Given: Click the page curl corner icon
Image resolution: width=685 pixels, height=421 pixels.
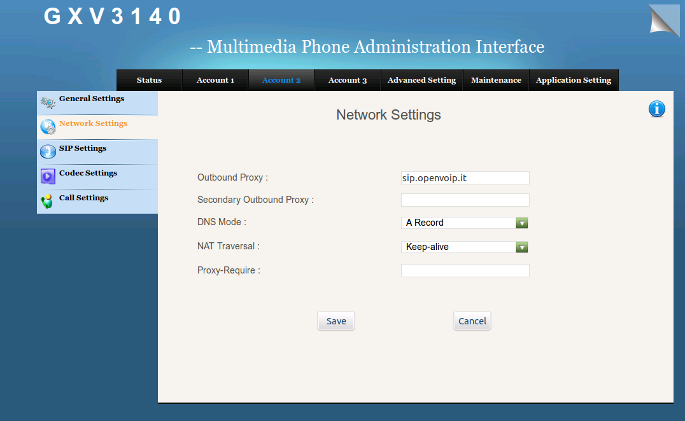Looking at the screenshot, I should pyautogui.click(x=664, y=20).
